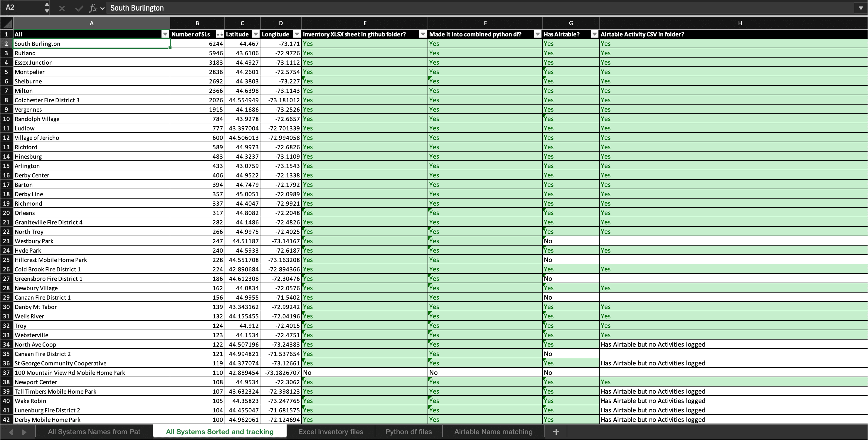Click the Montpelier cell
Image resolution: width=868 pixels, height=440 pixels.
pyautogui.click(x=92, y=72)
